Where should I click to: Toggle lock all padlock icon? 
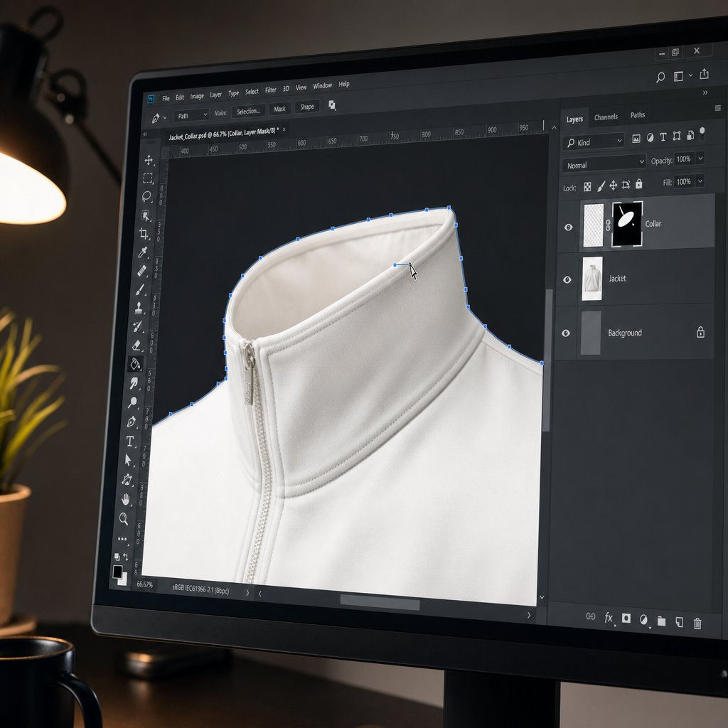tap(639, 184)
